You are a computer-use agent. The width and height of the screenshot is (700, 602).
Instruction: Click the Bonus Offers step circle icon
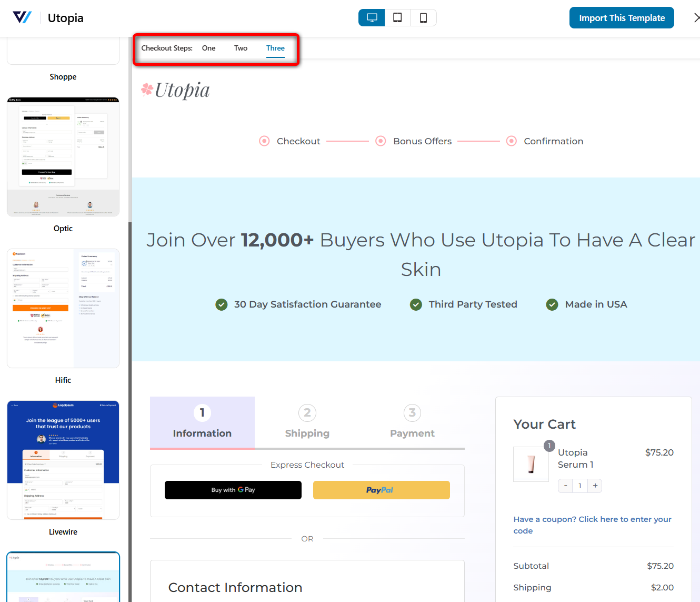click(381, 141)
